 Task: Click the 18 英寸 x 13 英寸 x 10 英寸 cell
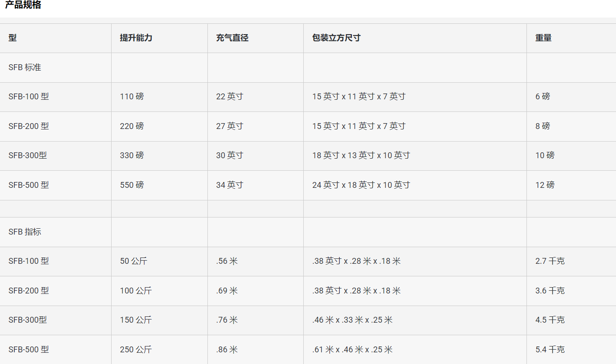tap(361, 155)
